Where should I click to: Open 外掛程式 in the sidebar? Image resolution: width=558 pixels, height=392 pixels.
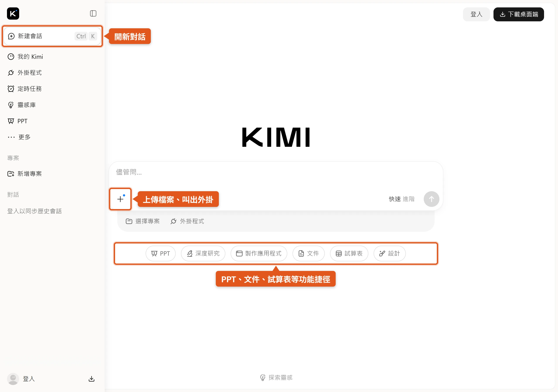(25, 73)
